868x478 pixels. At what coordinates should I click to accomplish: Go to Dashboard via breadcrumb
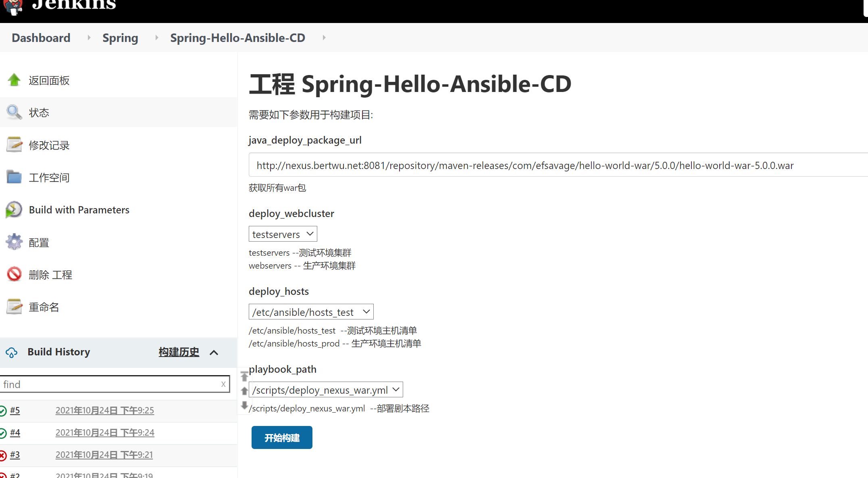click(41, 38)
